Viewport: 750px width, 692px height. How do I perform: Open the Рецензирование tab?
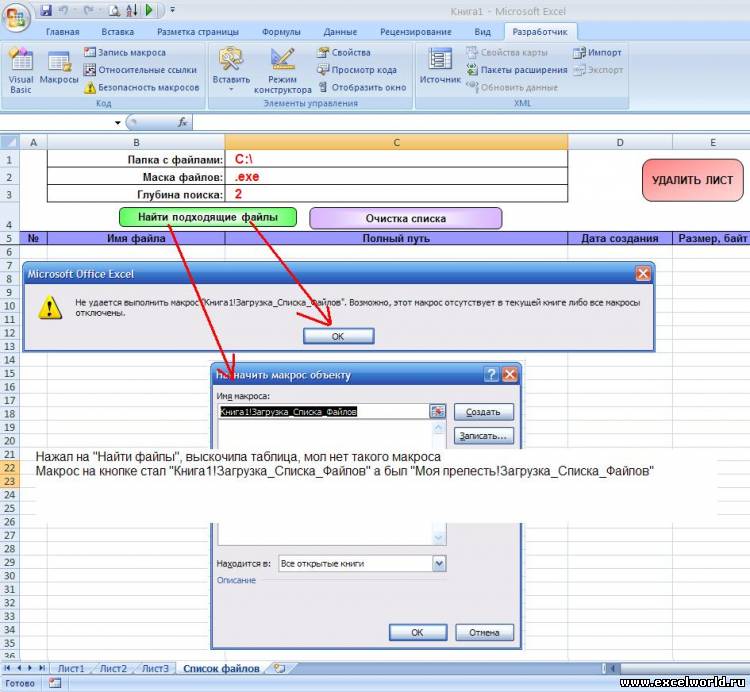point(416,32)
